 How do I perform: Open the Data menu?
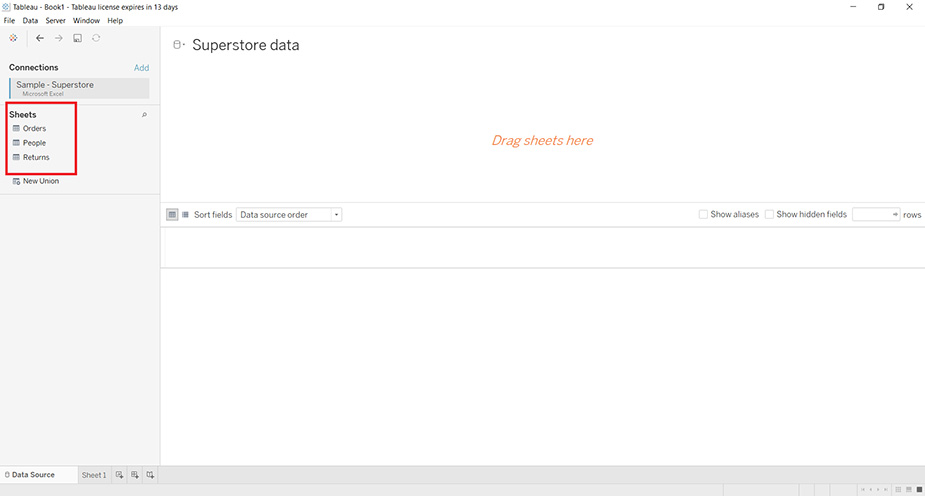click(x=30, y=21)
